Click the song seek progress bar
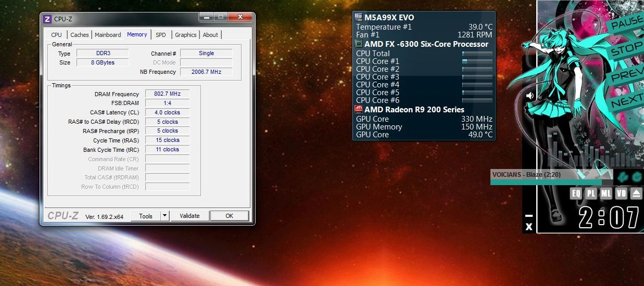The width and height of the screenshot is (644, 286). click(x=552, y=182)
